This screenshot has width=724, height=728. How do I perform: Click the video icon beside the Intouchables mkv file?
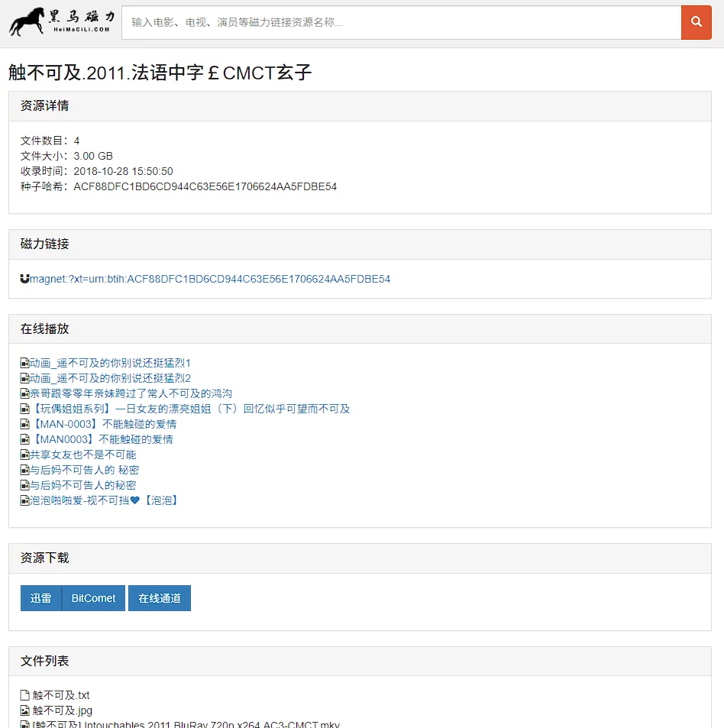[24, 724]
